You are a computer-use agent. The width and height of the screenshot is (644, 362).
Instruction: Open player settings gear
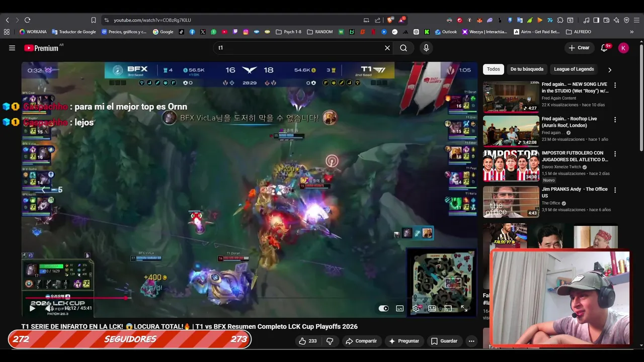pos(416,308)
